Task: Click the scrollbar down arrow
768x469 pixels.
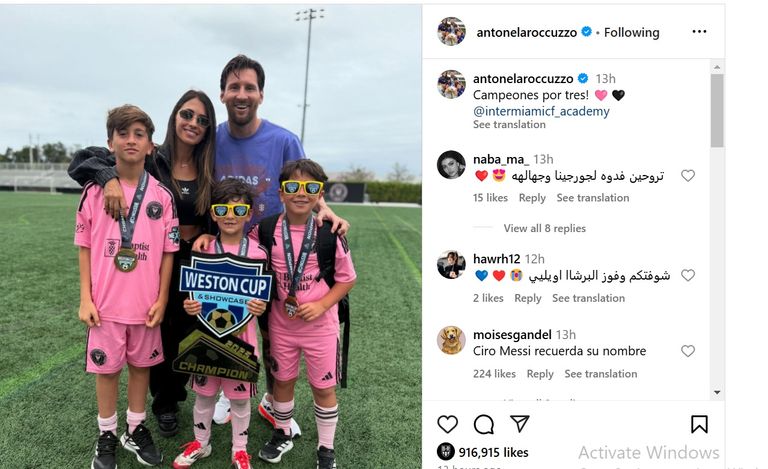Action: tap(717, 392)
